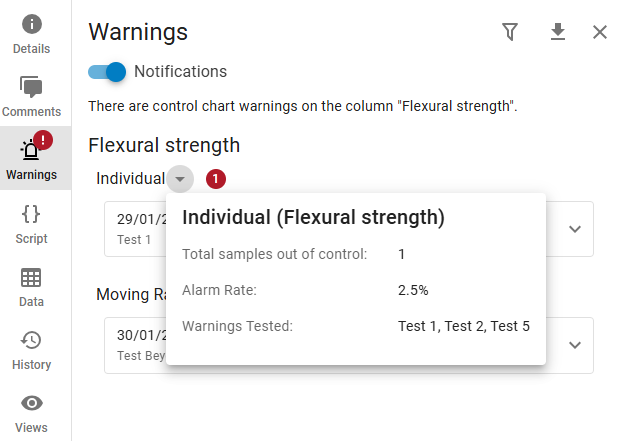Image resolution: width=618 pixels, height=441 pixels.
Task: Open the History panel
Action: pos(32,349)
